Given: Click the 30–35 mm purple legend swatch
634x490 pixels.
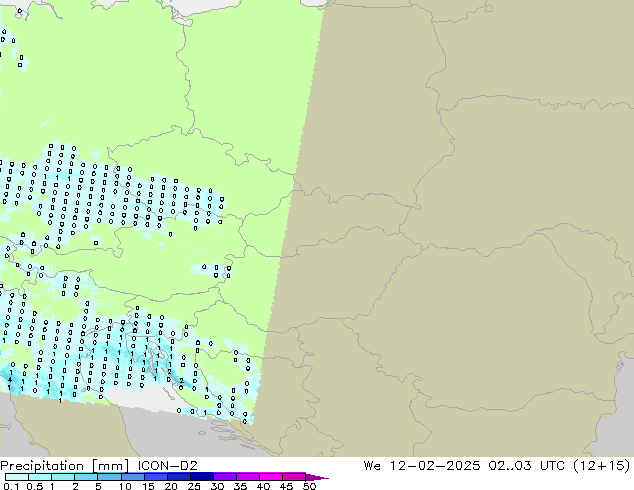Looking at the screenshot, I should click(x=224, y=477).
